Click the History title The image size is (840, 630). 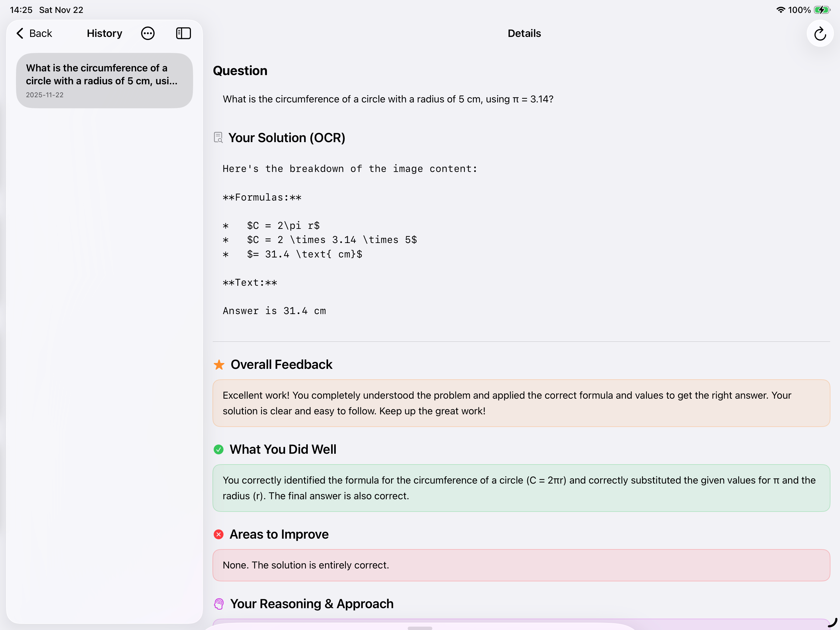[x=105, y=34]
